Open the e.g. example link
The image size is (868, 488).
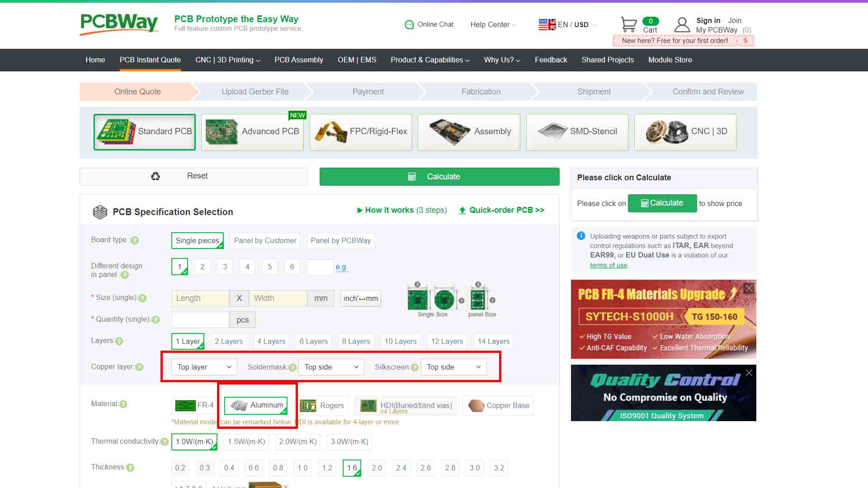[341, 267]
